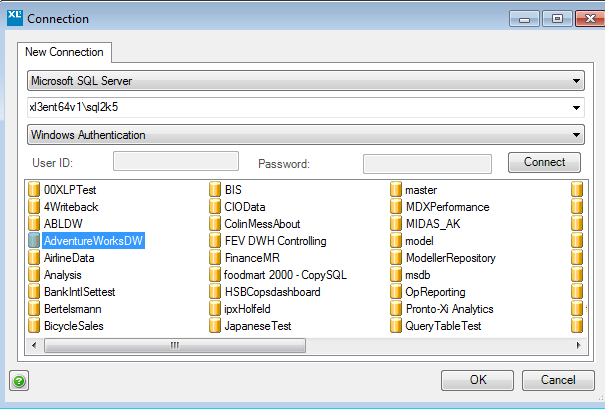
Task: Click the green help icon at bottom-left
Action: click(x=18, y=380)
